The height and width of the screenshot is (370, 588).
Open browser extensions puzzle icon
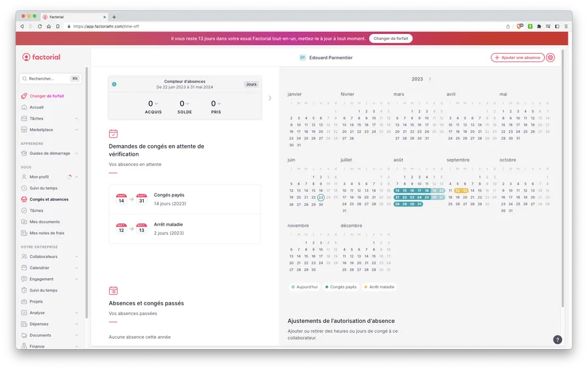pos(539,26)
